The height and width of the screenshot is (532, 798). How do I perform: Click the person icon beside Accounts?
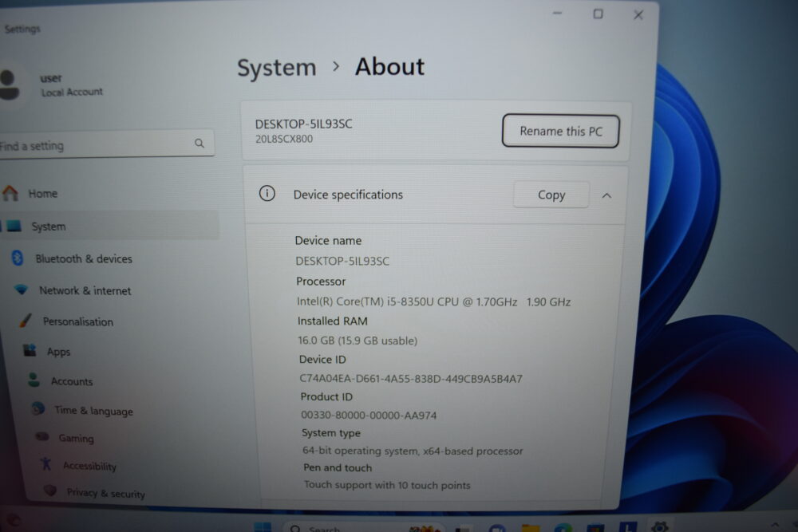pyautogui.click(x=34, y=380)
